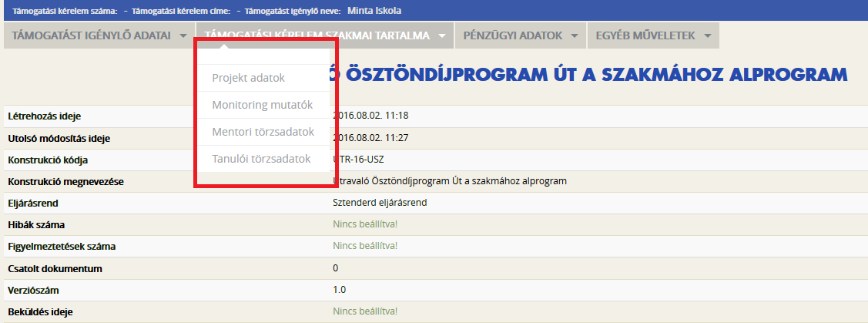Select Útravaló Ösztöndíjprogram alprogram value text

pos(450,181)
